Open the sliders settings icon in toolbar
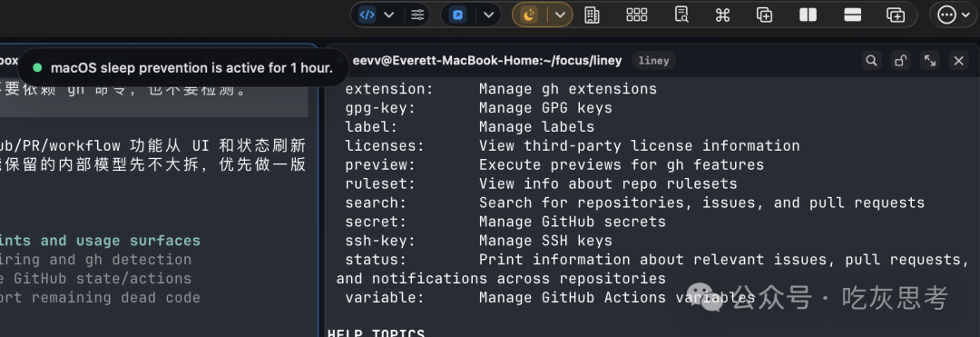This screenshot has height=337, width=980. click(x=417, y=15)
